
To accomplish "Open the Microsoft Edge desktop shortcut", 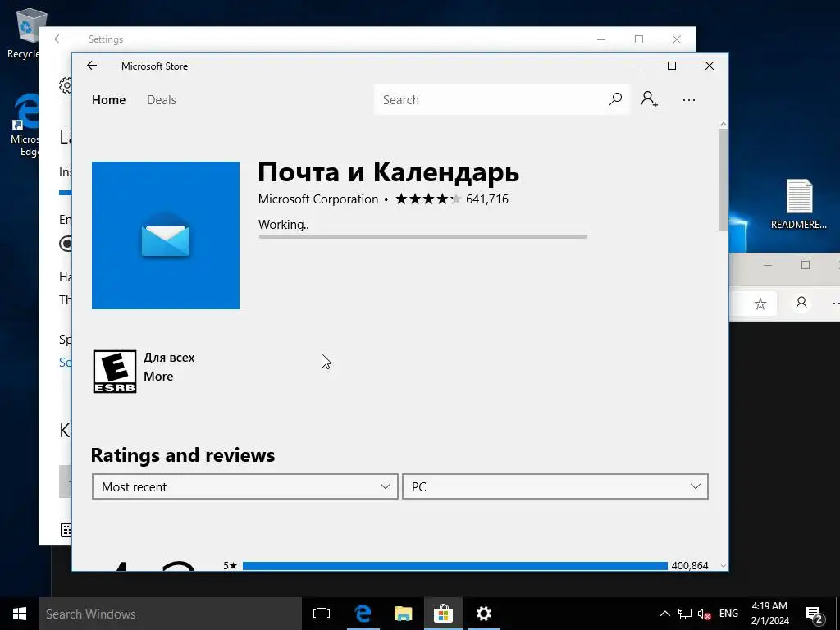I will pos(25,125).
